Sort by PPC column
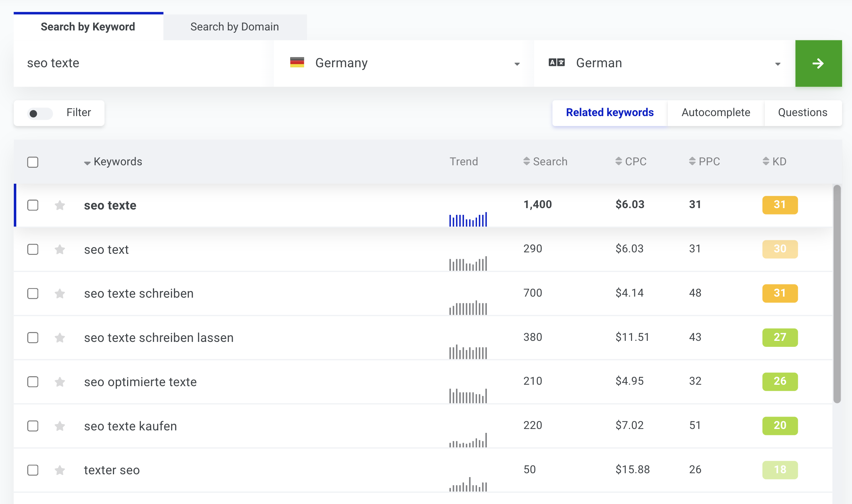 tap(704, 161)
